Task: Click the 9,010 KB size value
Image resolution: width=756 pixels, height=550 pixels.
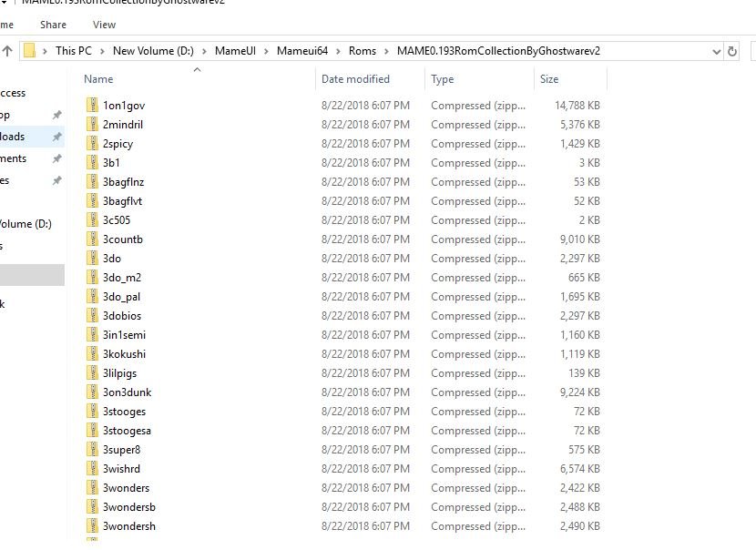Action: [x=580, y=239]
